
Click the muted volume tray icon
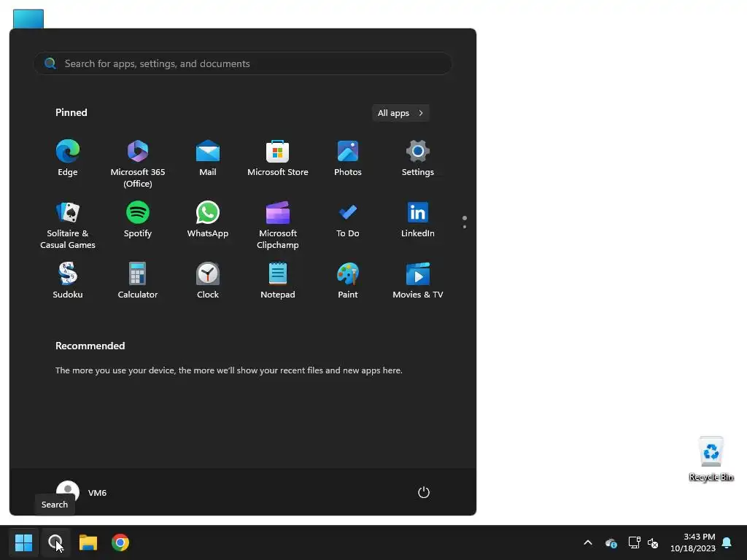coord(653,542)
